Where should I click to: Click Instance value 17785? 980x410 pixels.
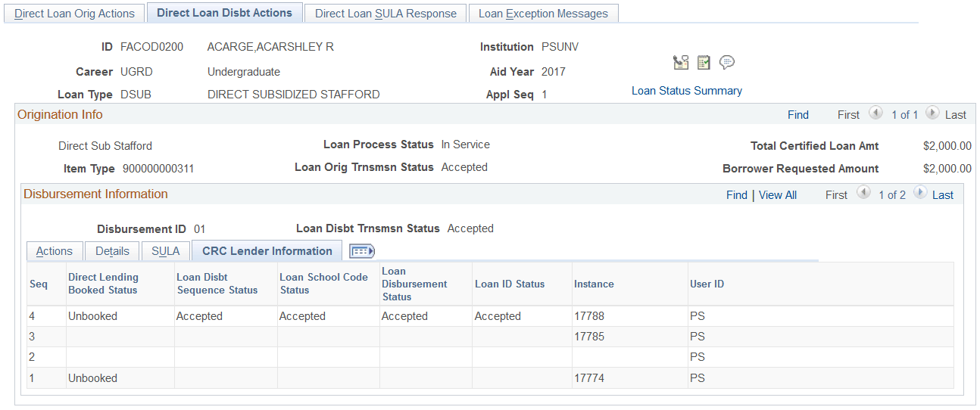[589, 337]
